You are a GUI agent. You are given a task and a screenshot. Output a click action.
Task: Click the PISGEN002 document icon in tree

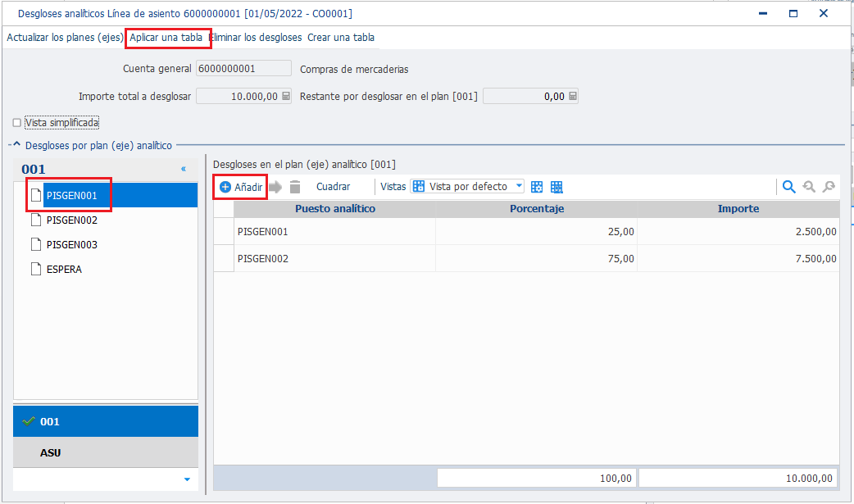coord(36,220)
